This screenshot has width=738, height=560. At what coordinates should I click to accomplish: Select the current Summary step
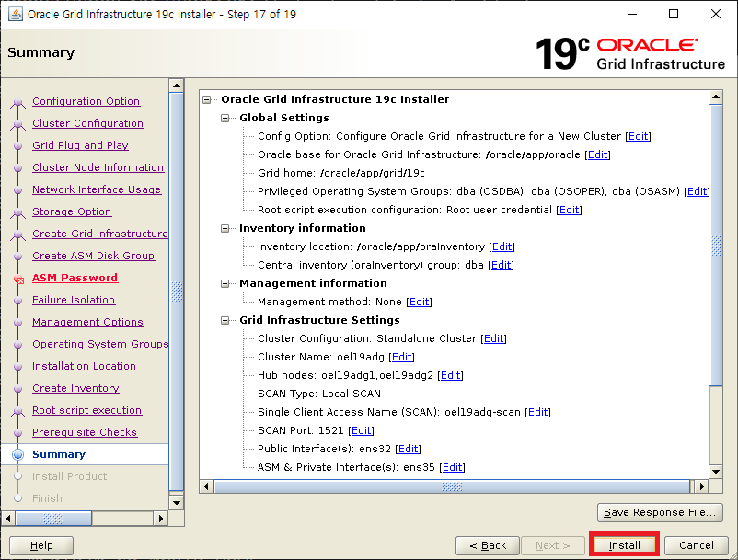[59, 454]
